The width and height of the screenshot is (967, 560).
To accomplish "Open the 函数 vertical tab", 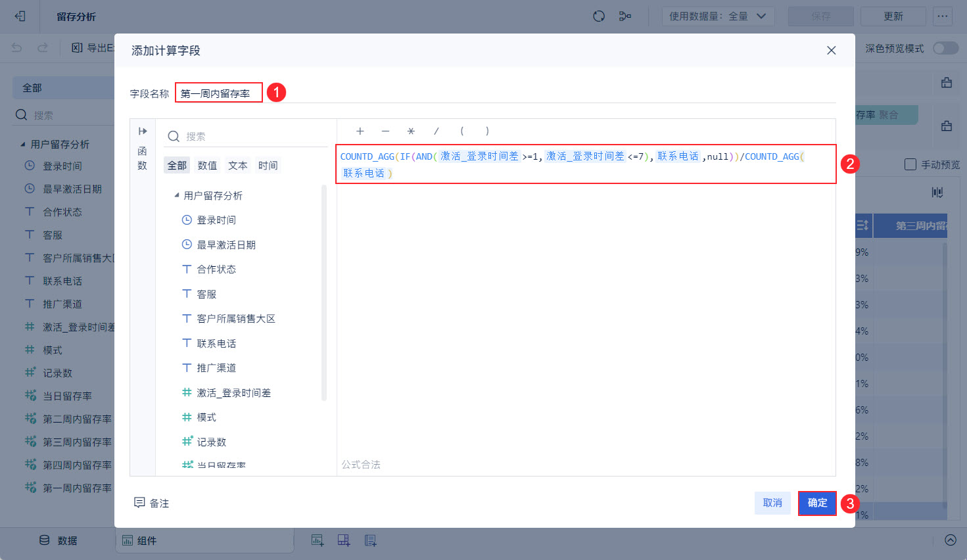I will [142, 158].
